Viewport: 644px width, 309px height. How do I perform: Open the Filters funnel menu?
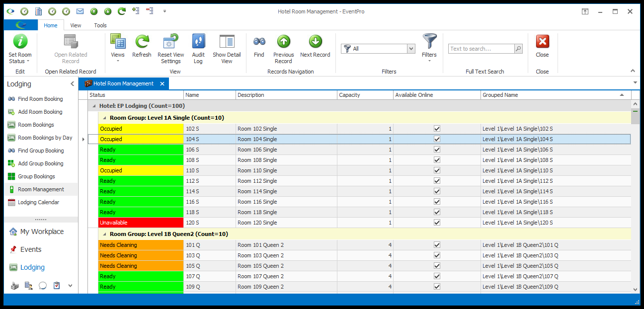coord(429,49)
